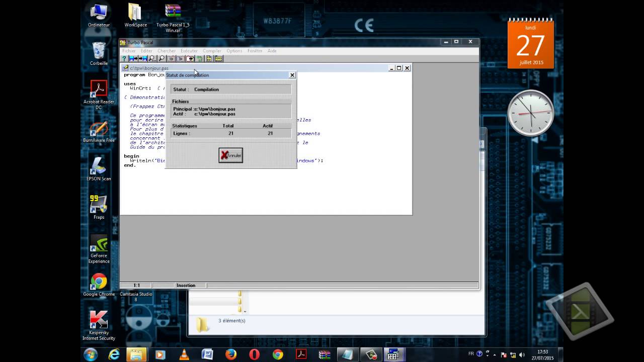
Task: Click the Annuler button in compile dialog
Action: point(230,155)
